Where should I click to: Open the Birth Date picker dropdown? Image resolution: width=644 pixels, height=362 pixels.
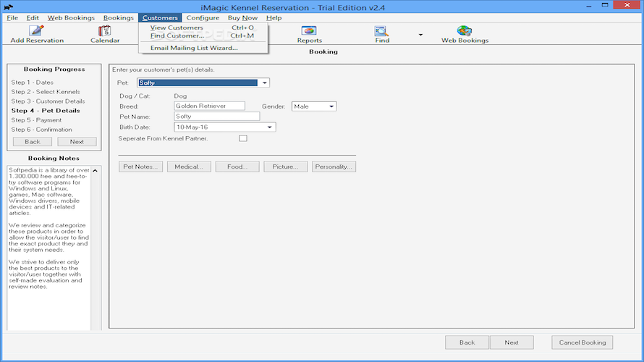[269, 127]
